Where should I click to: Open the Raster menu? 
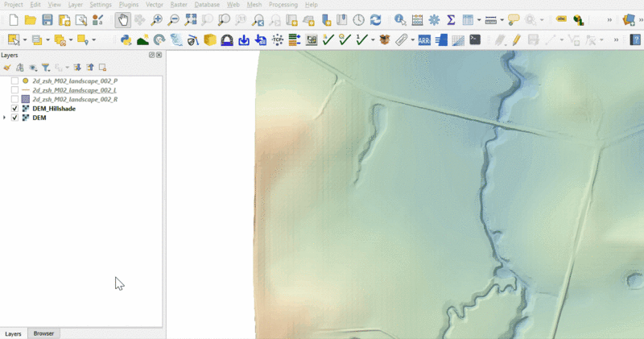(178, 5)
